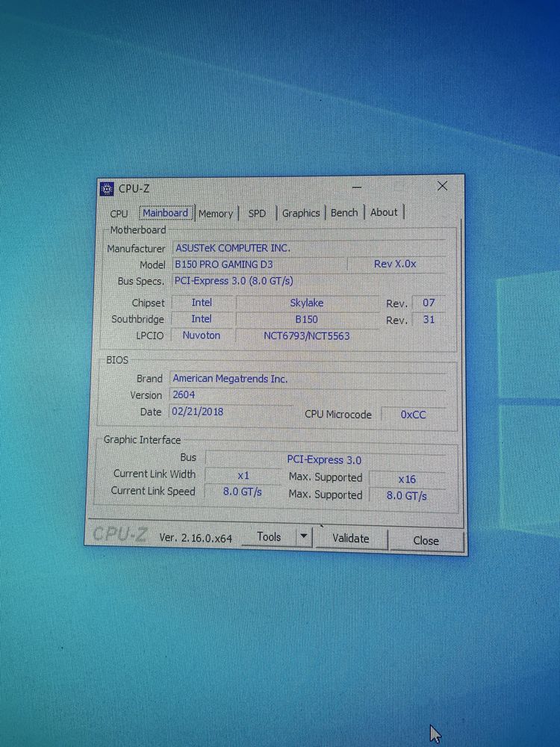Click the Tools button
Image resolution: width=560 pixels, height=747 pixels.
tap(269, 537)
